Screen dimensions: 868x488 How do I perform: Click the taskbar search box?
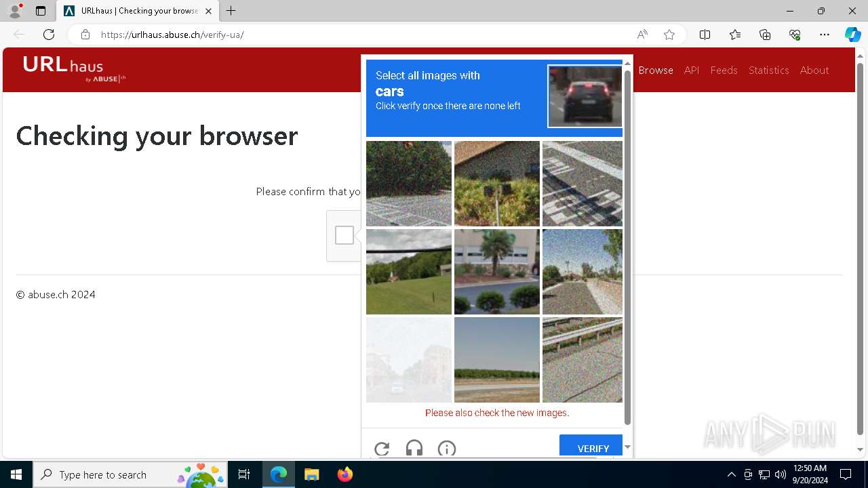(x=130, y=474)
